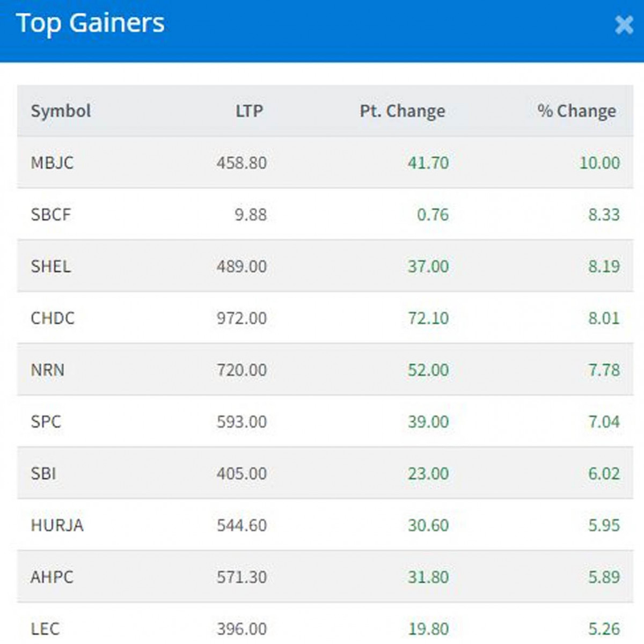Sort by Pt. Change column header
This screenshot has height=644, width=644.
402,111
